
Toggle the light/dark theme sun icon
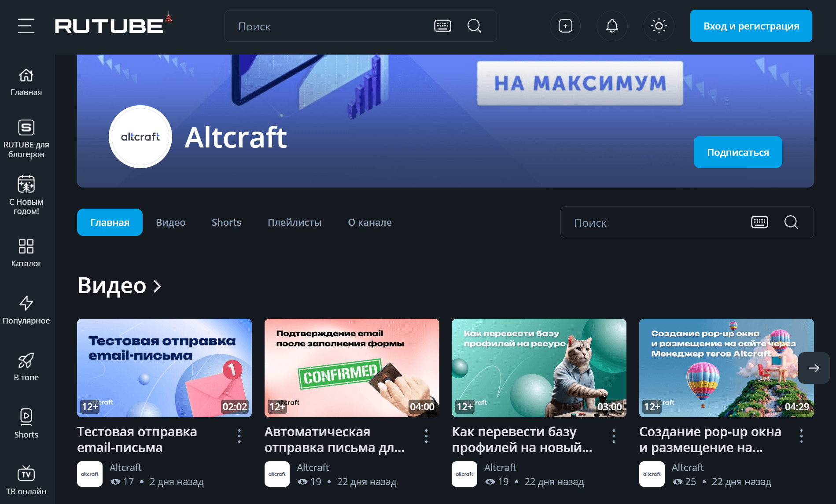(659, 26)
